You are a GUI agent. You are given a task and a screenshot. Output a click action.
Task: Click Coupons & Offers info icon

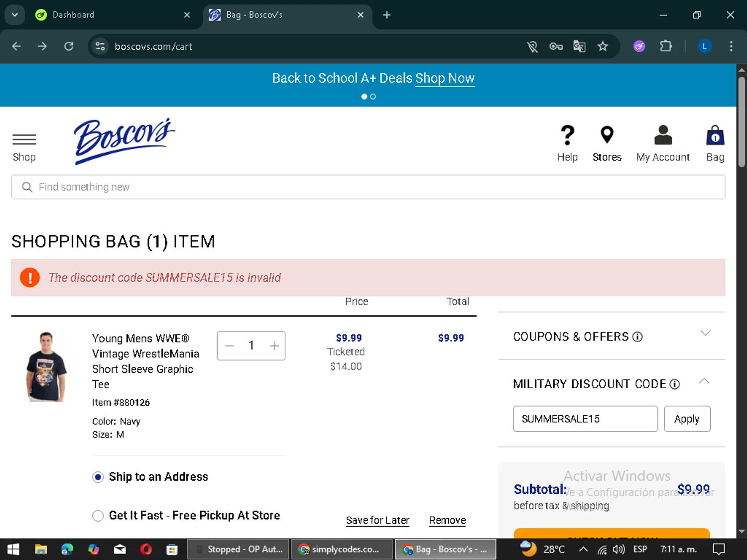tap(637, 337)
